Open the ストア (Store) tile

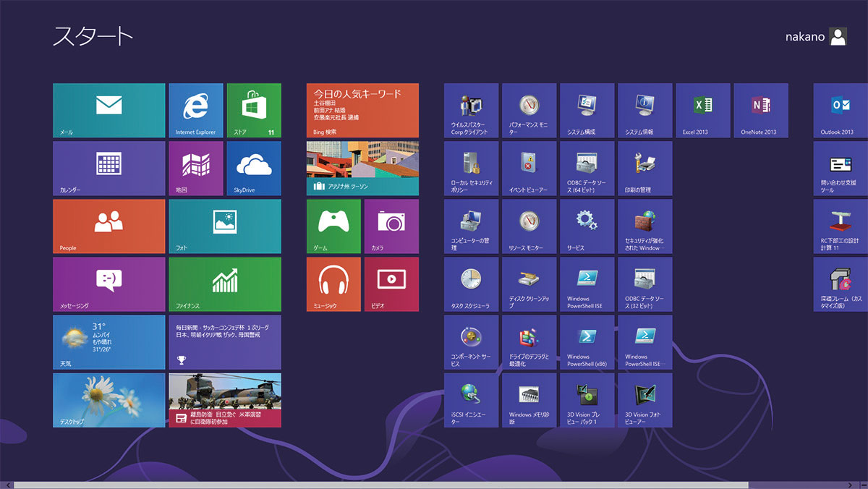click(254, 110)
